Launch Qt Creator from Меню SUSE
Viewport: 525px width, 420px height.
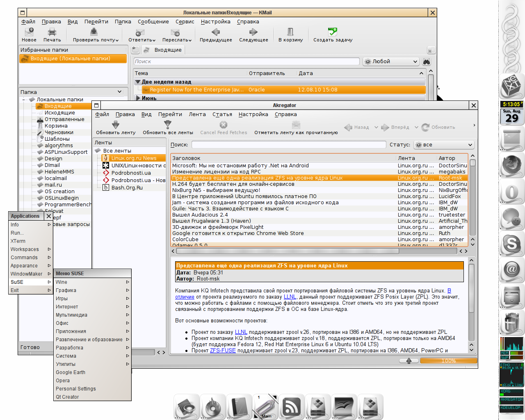92,397
